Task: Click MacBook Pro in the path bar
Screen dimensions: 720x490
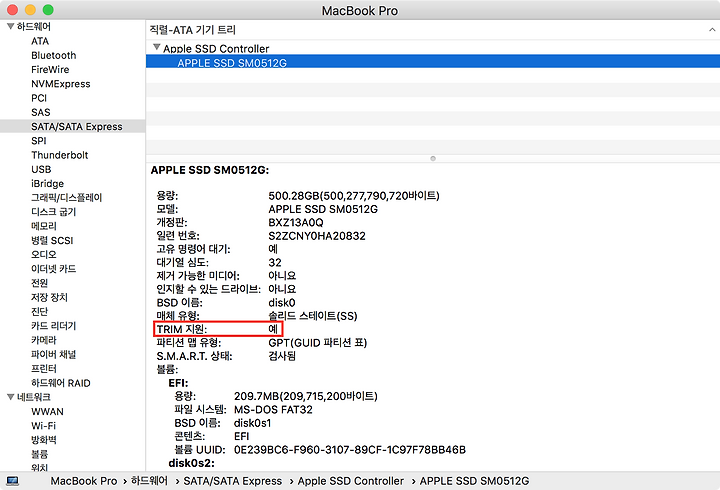Action: tap(84, 481)
